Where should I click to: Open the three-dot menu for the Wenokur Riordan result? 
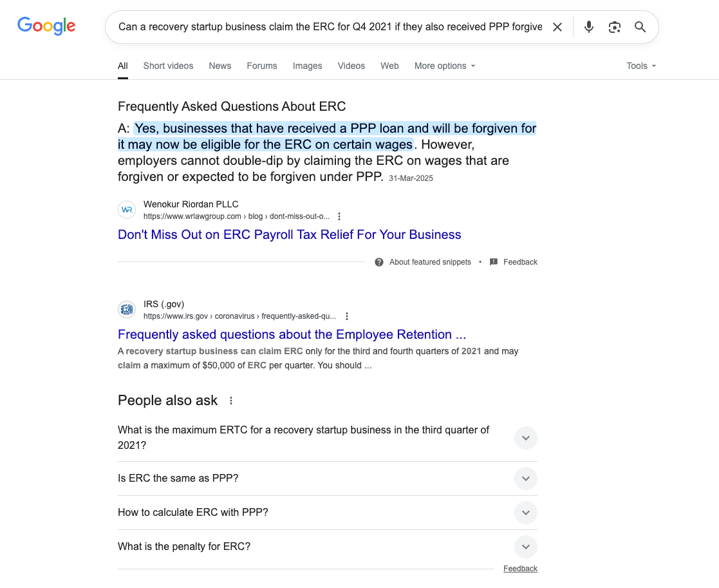coord(339,216)
